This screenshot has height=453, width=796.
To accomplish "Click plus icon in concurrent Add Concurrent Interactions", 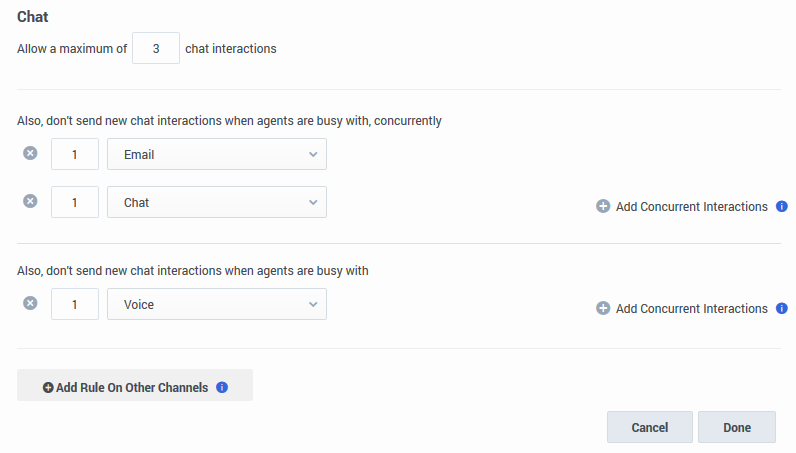I will [603, 207].
